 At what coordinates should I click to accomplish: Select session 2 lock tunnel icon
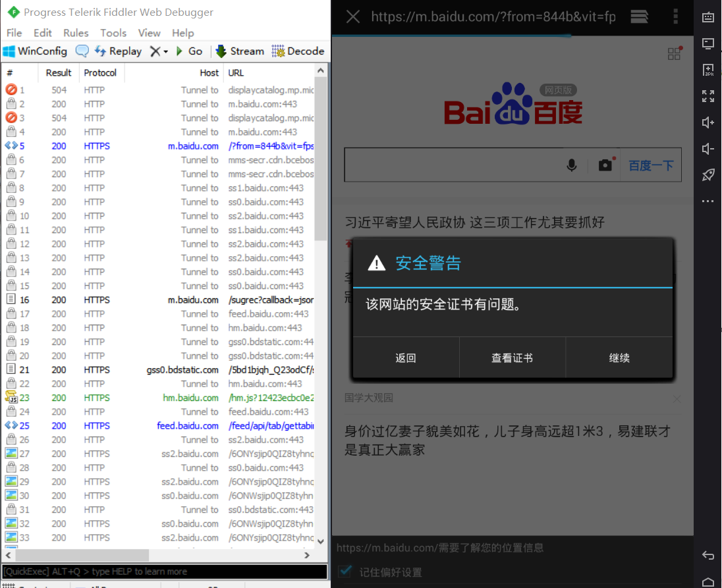pos(11,104)
